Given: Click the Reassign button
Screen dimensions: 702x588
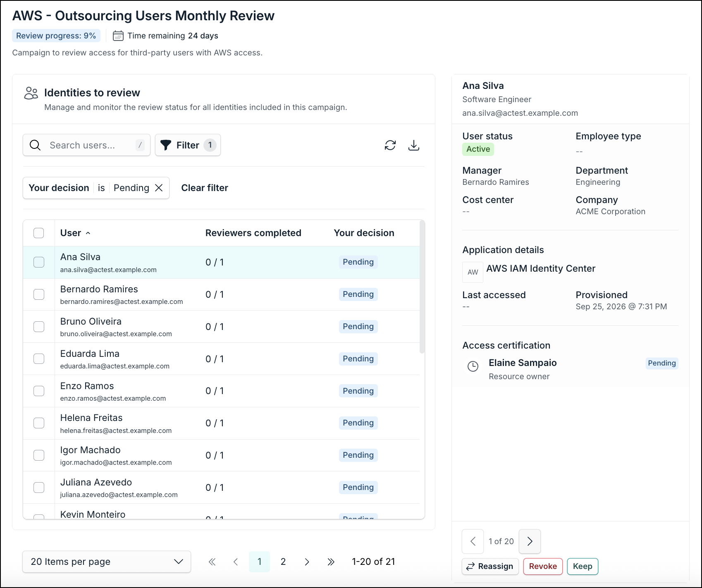Looking at the screenshot, I should tap(489, 566).
